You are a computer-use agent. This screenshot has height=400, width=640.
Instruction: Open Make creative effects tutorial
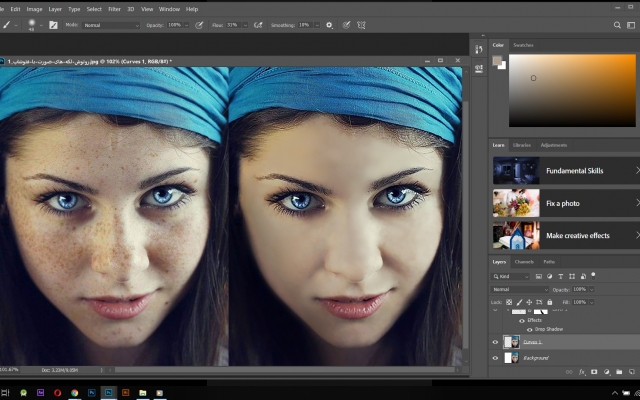(x=566, y=236)
